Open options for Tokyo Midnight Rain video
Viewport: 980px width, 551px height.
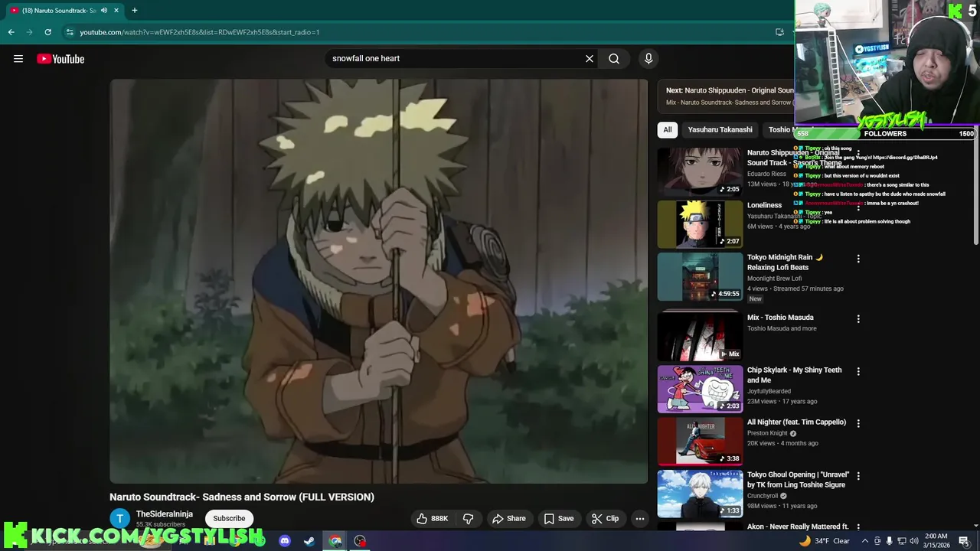pos(858,259)
